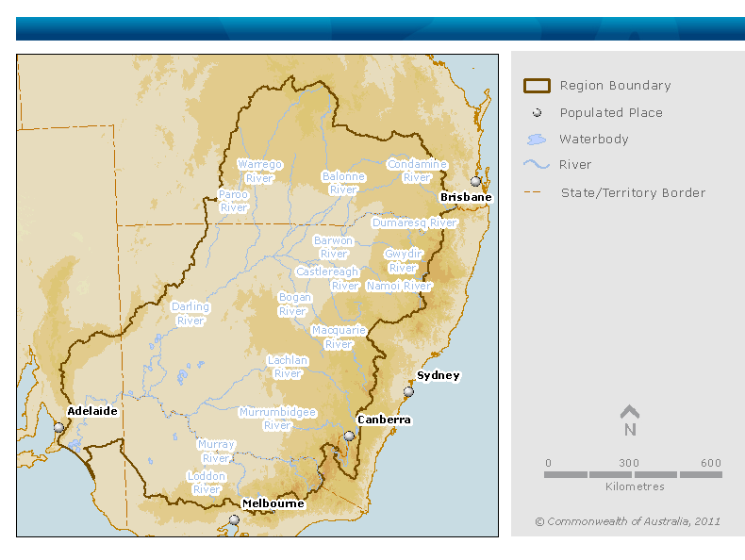Select the Condamine River label
The image size is (745, 560).
point(417,171)
